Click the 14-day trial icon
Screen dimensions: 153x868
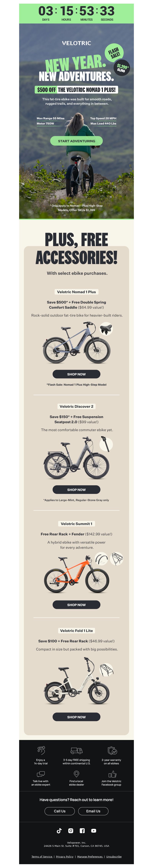41,750
